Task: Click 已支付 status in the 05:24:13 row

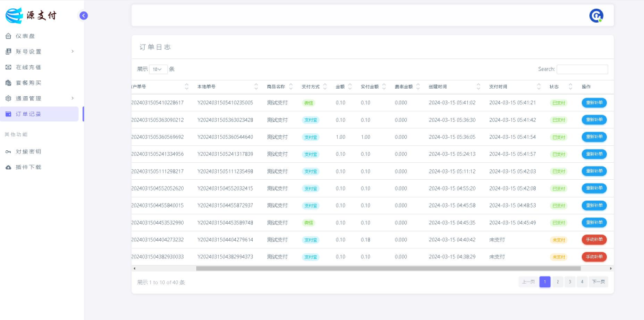Action: (558, 154)
